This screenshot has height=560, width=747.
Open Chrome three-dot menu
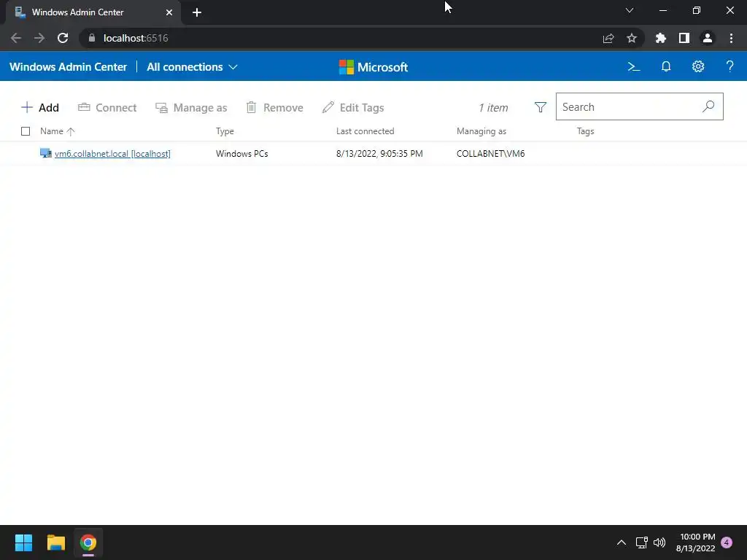[x=731, y=38]
